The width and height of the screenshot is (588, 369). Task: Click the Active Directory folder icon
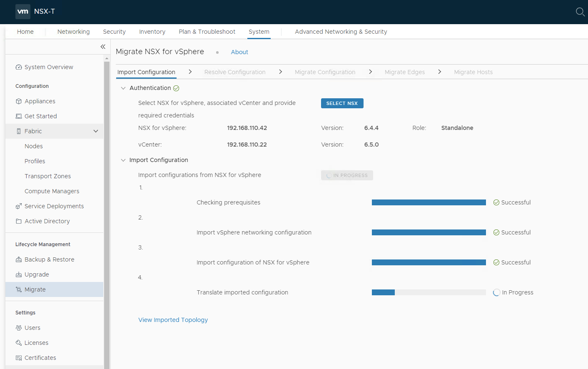(19, 221)
